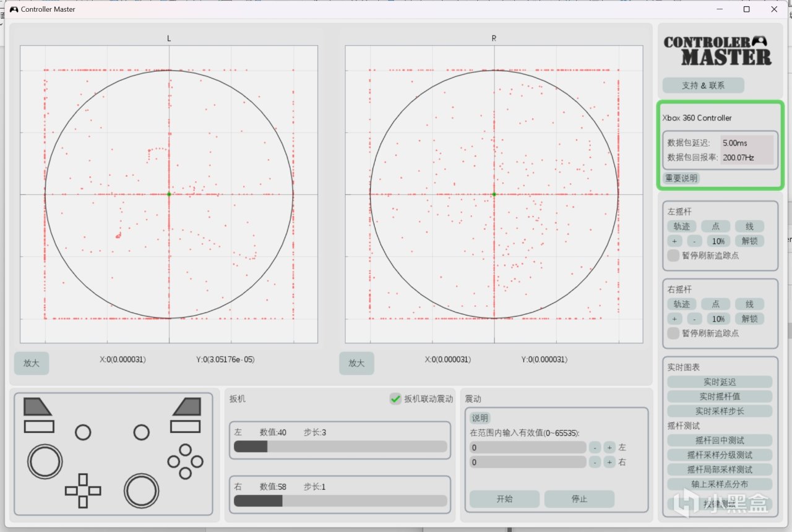Click 开始 to start vibration
Screen dimensions: 792x532
(x=504, y=499)
